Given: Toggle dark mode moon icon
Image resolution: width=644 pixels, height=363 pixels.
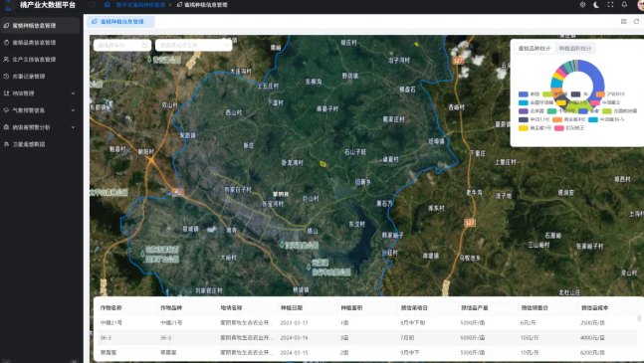Looking at the screenshot, I should [x=596, y=5].
